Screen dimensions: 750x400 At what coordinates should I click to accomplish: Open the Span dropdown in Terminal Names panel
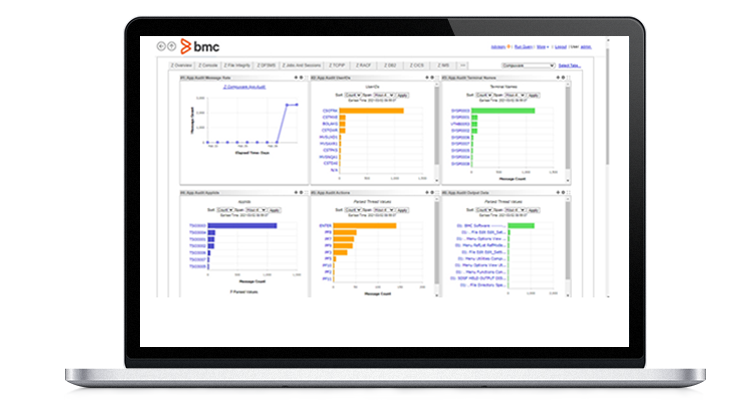[x=510, y=95]
